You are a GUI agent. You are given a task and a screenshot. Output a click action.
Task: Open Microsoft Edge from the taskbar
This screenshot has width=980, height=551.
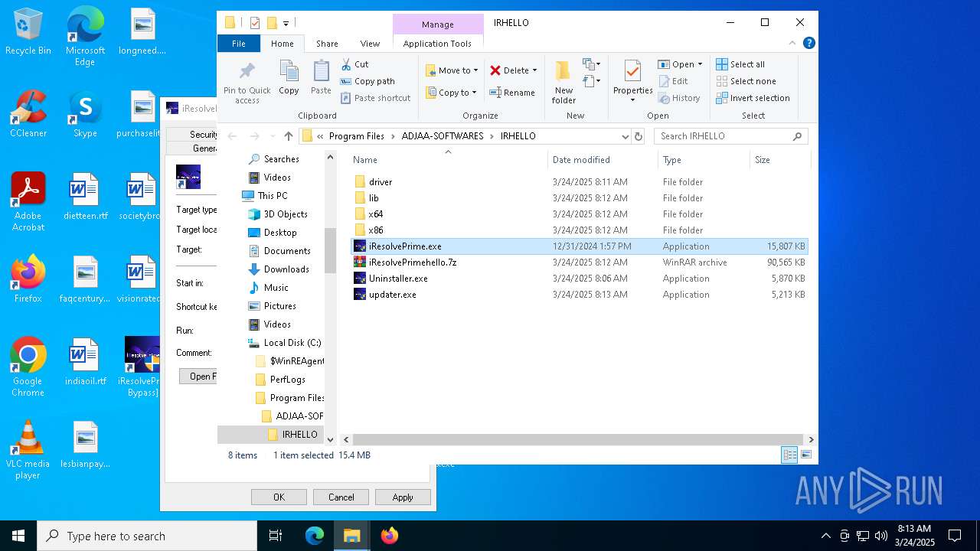(315, 536)
